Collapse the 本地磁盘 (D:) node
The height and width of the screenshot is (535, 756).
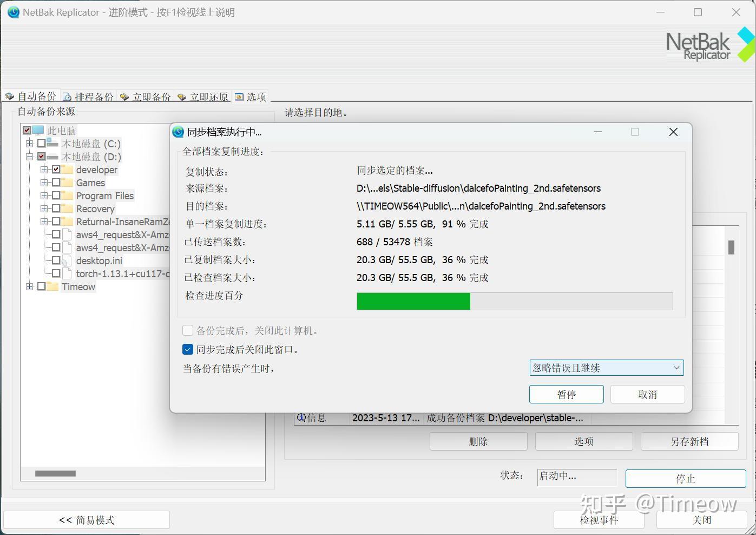30,156
